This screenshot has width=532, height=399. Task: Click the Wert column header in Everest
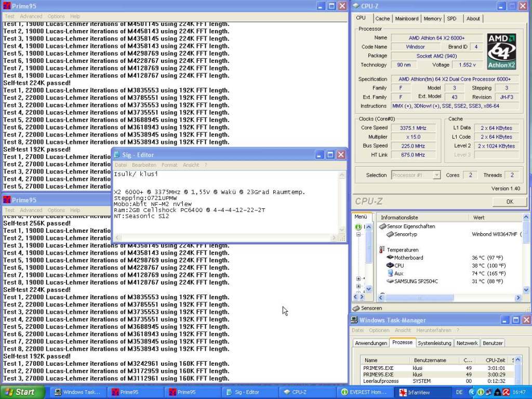(496, 218)
